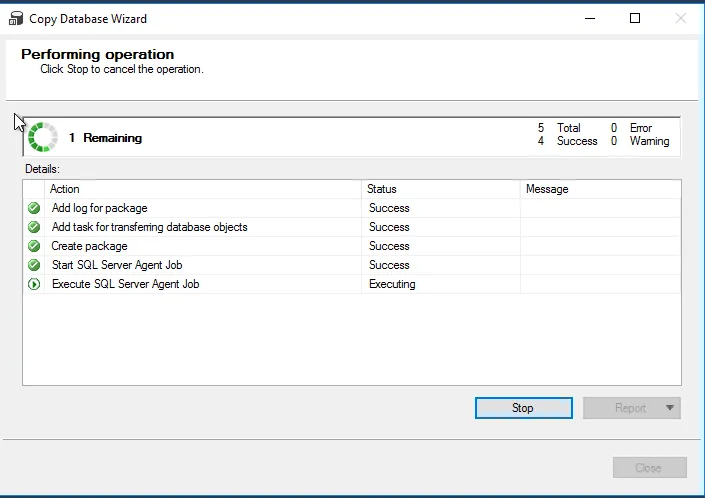Click the Message column header
The width and height of the screenshot is (705, 498).
tap(600, 189)
